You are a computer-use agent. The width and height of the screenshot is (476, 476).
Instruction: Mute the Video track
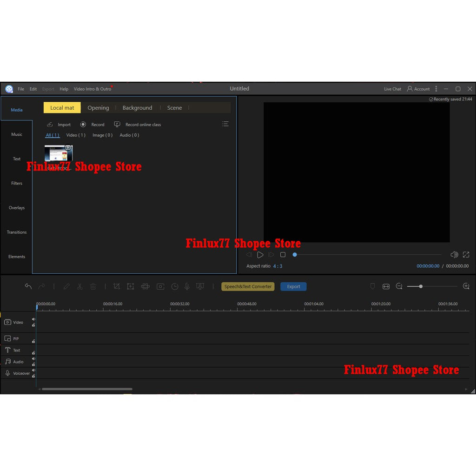point(33,319)
